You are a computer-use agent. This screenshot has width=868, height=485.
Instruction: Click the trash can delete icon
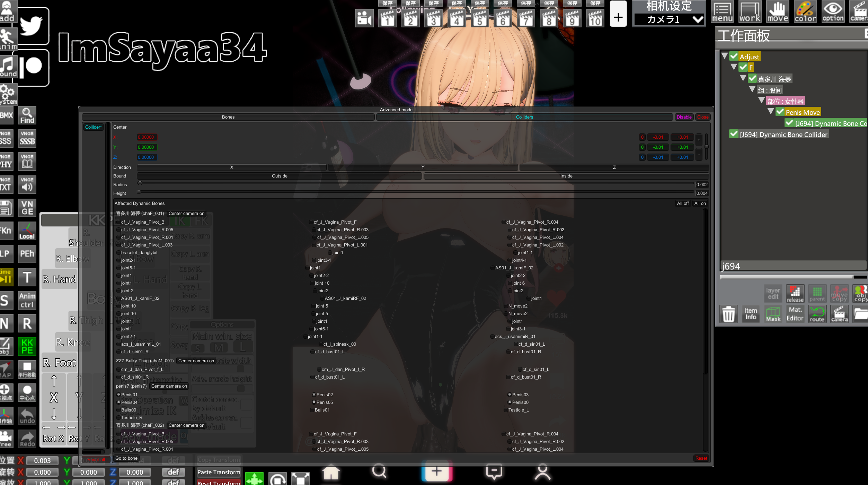728,314
